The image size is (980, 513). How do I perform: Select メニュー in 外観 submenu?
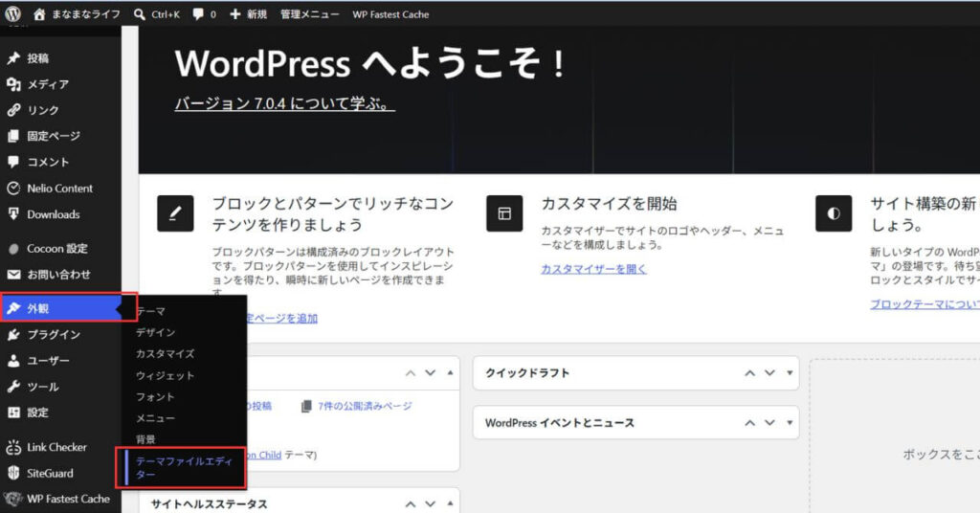tap(156, 418)
